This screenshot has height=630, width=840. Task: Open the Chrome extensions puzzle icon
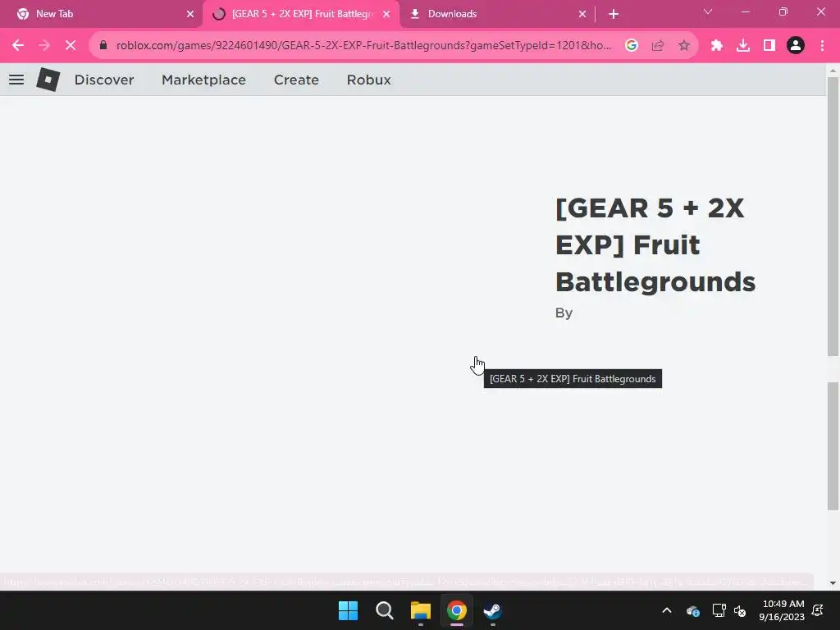(x=717, y=46)
